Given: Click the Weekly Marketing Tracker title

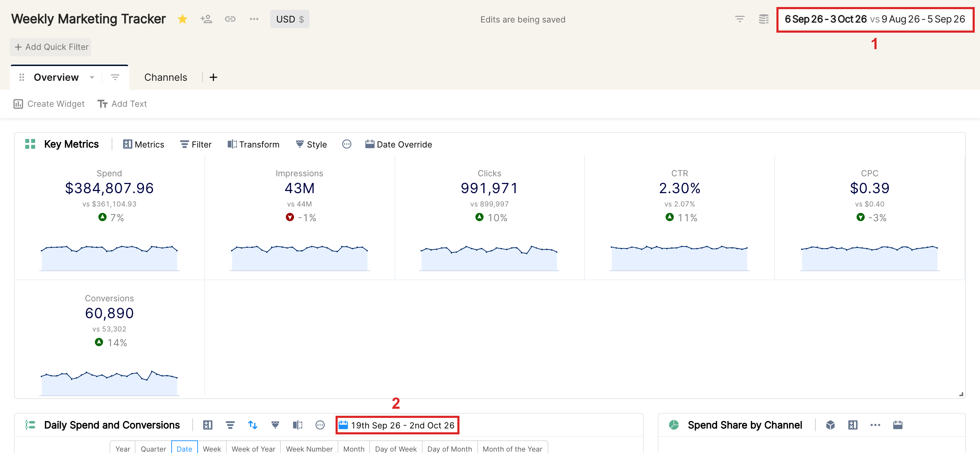Looking at the screenshot, I should point(88,19).
